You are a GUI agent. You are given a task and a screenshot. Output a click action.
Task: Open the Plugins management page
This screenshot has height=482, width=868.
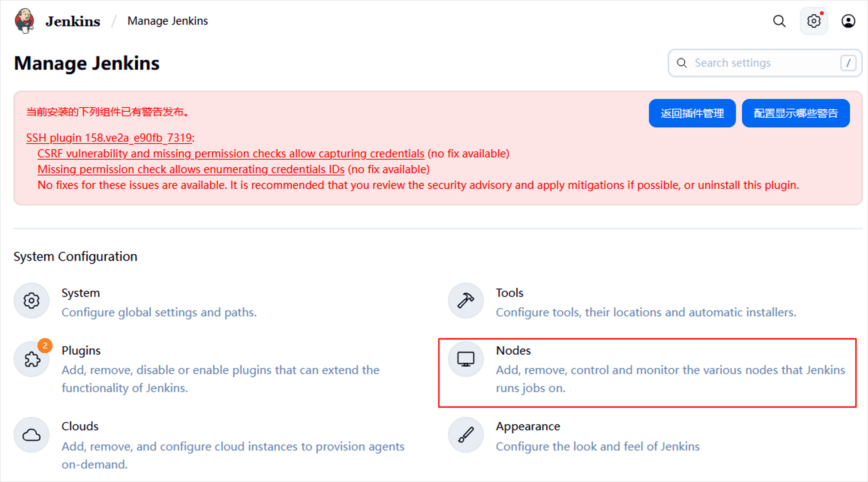(x=81, y=351)
